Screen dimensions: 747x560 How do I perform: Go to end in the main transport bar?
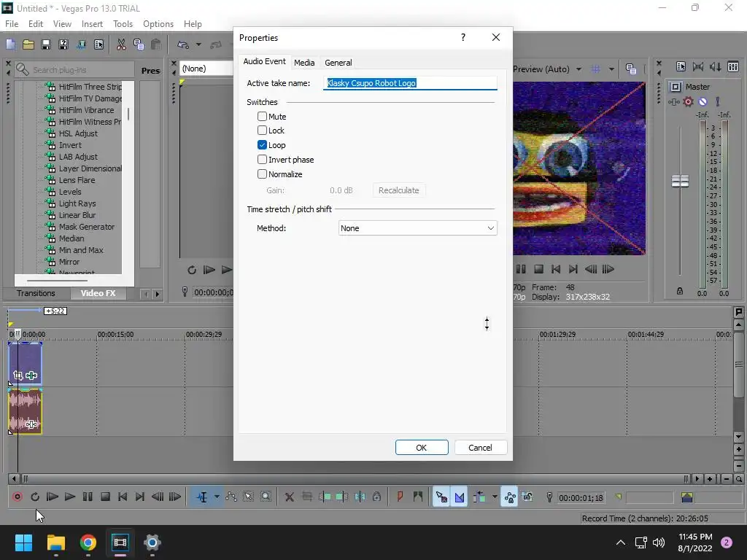tap(139, 497)
